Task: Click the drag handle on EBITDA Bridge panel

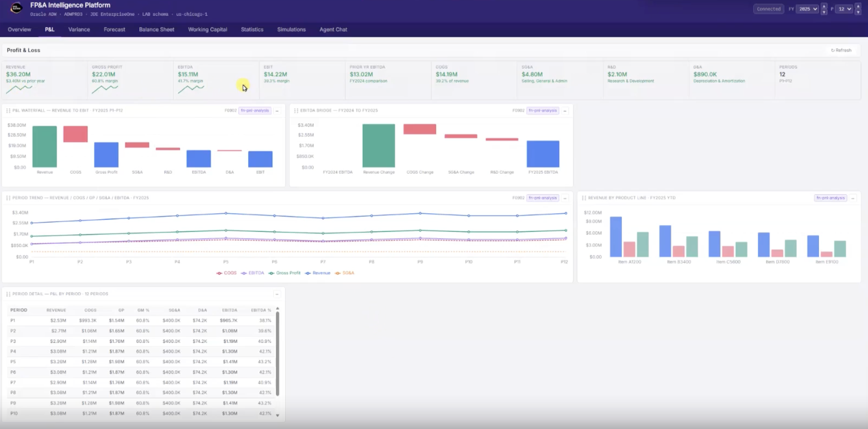Action: pos(296,111)
